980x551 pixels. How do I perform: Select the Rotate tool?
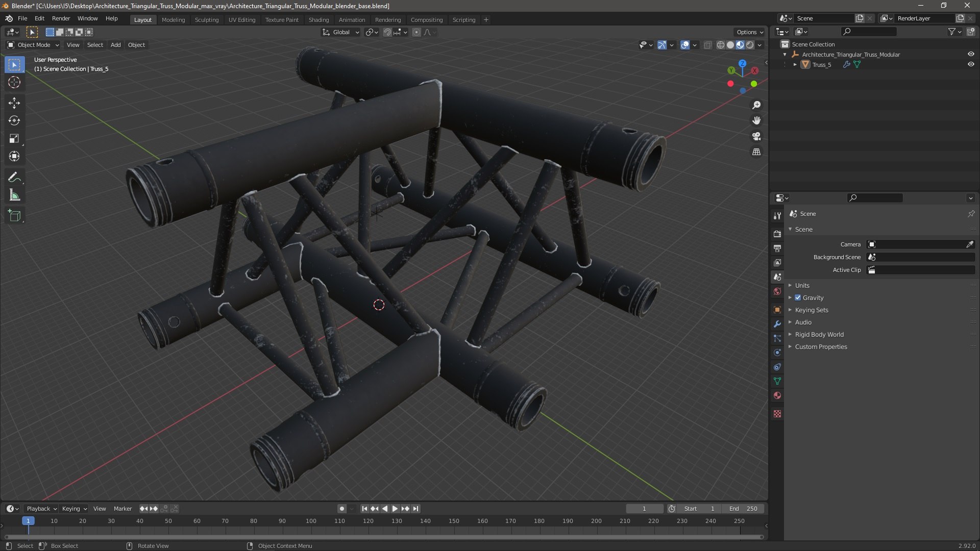(x=14, y=121)
